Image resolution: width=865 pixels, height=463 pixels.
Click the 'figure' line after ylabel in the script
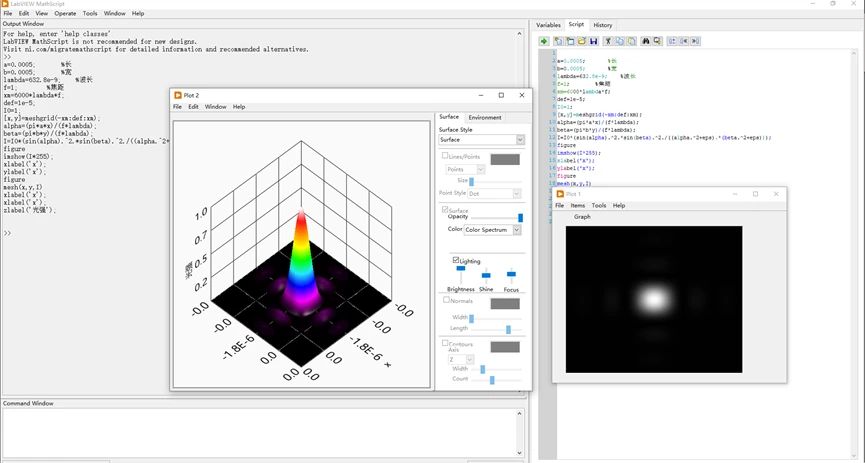(566, 175)
